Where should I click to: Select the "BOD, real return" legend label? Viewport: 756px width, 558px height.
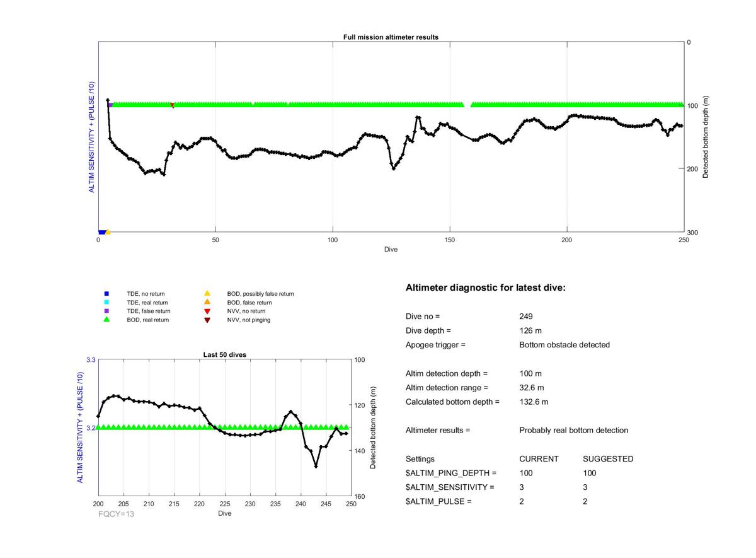click(x=148, y=320)
